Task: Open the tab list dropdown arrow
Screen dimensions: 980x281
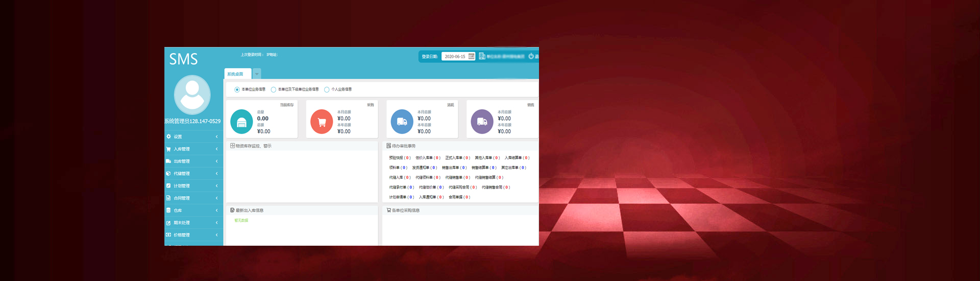Action: coord(257,74)
